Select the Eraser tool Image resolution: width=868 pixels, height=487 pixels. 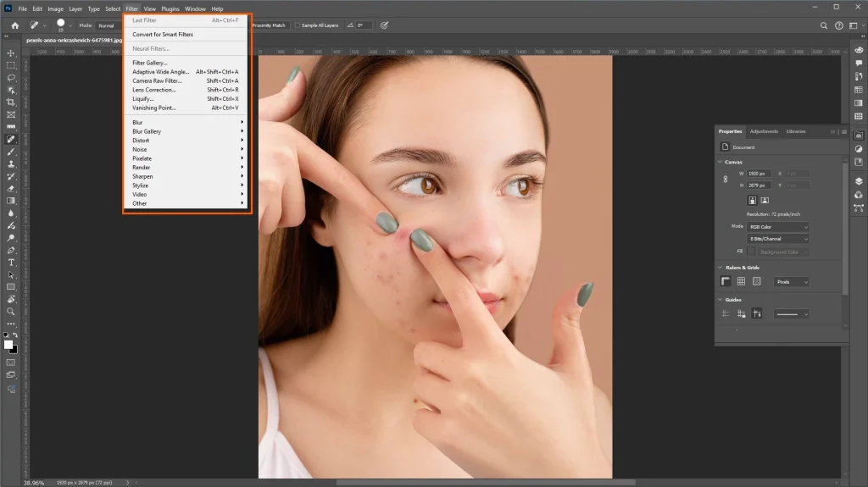(10, 189)
